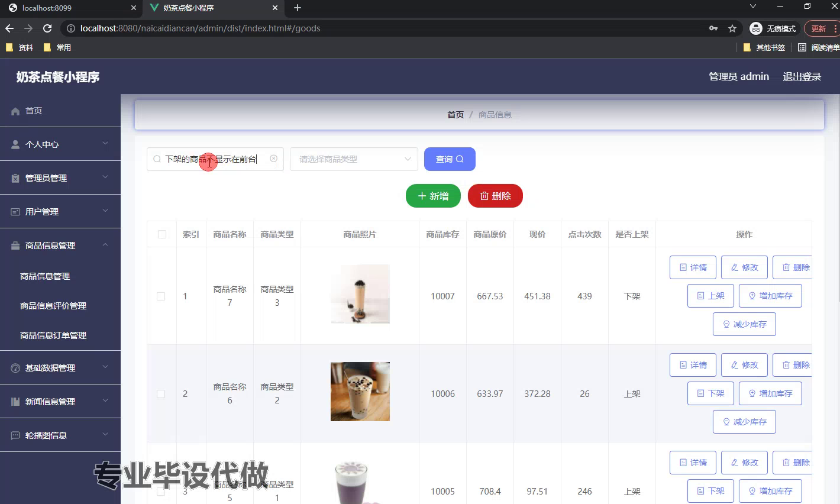Close the 奶茶点餐小程序 tab
The image size is (840, 504).
click(275, 8)
